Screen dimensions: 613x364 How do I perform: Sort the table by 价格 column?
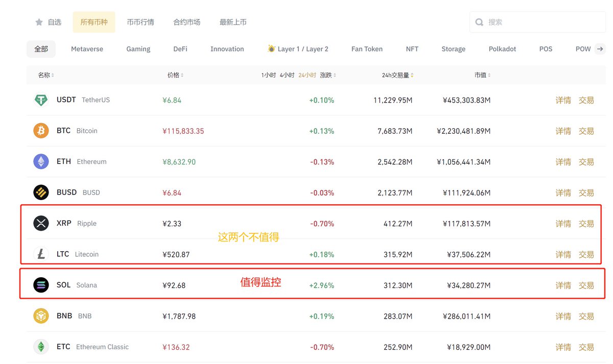[x=175, y=75]
